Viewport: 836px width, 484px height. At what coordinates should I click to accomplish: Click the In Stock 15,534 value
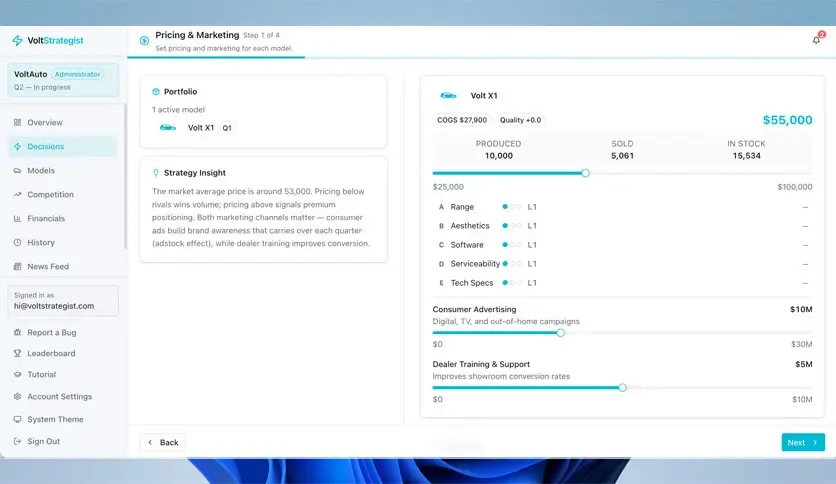tap(746, 156)
